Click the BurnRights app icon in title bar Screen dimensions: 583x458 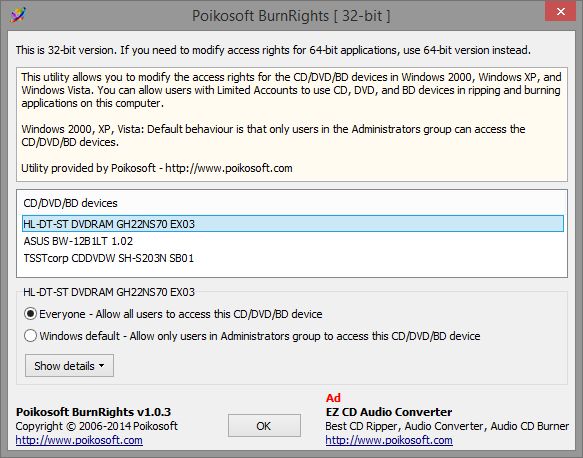(18, 15)
